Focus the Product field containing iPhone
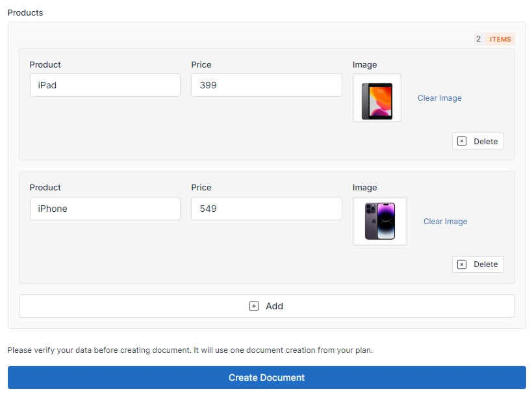 click(x=105, y=209)
